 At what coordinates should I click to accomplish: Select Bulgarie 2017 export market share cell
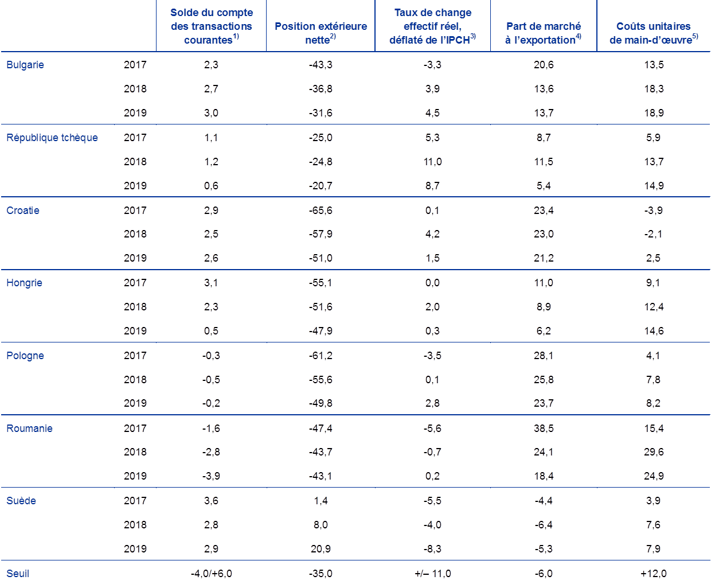pyautogui.click(x=543, y=65)
